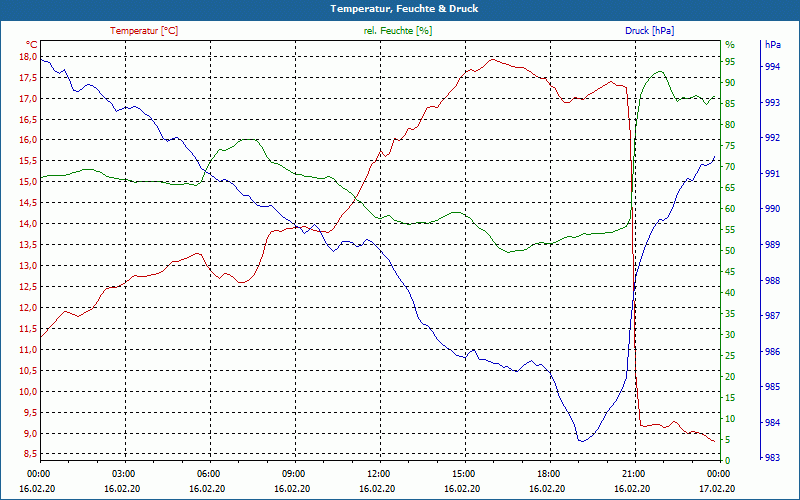Click the '986' pressure axis value

click(772, 352)
